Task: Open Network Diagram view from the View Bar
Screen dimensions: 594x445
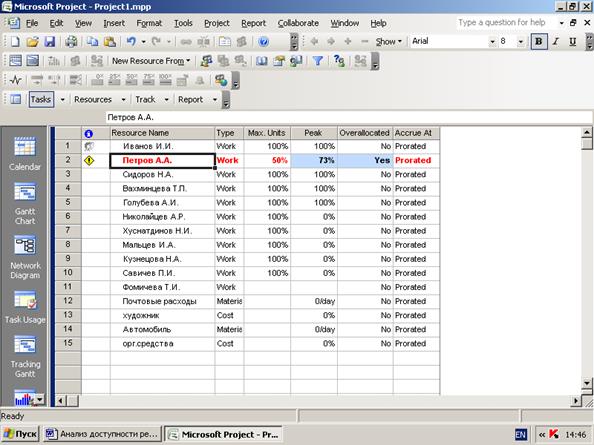Action: 25,257
